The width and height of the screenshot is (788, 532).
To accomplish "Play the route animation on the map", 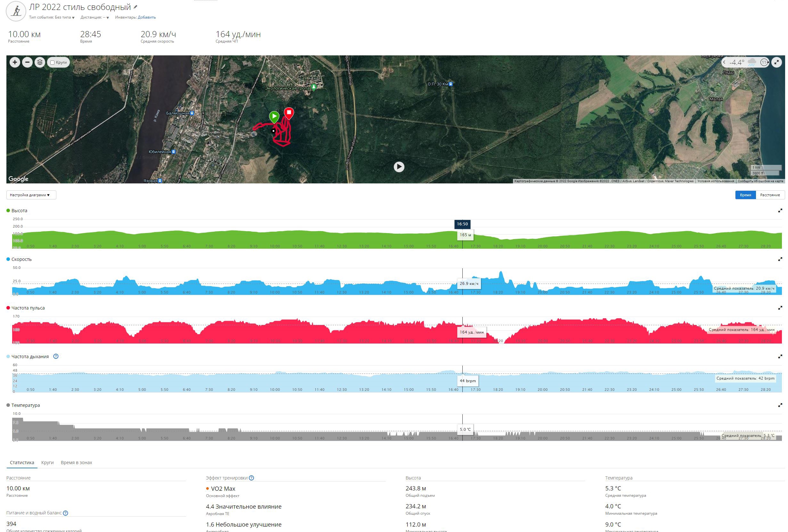I will (399, 167).
